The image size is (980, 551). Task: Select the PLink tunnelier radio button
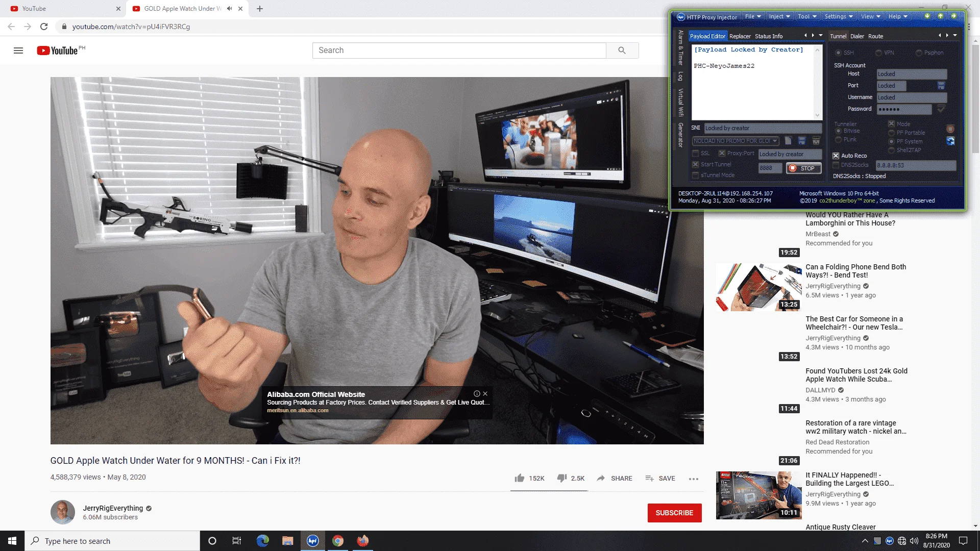click(838, 140)
